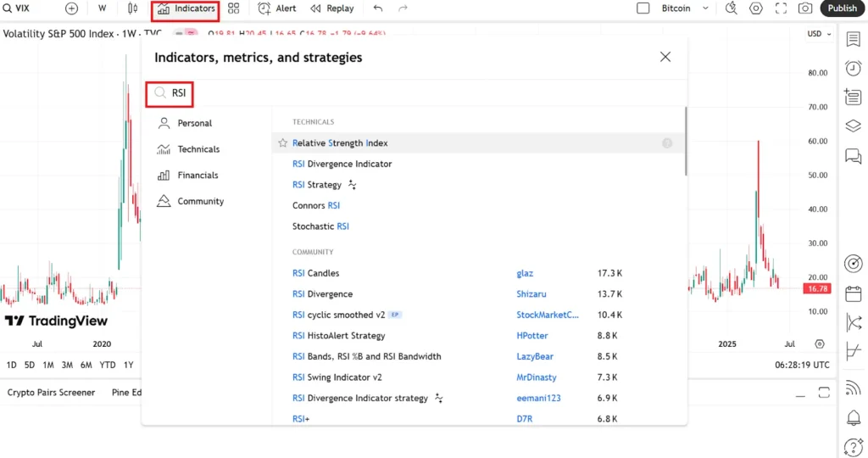
Task: Open the VIX symbol search
Action: coord(16,8)
